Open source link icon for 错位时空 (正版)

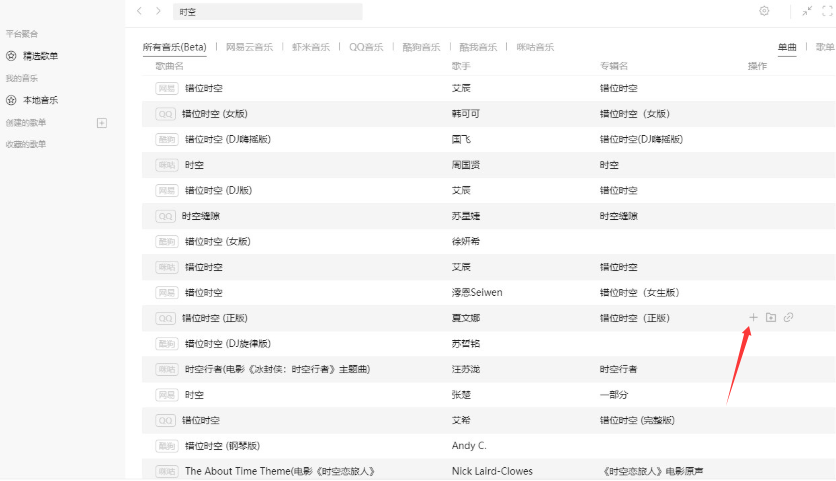tap(789, 317)
